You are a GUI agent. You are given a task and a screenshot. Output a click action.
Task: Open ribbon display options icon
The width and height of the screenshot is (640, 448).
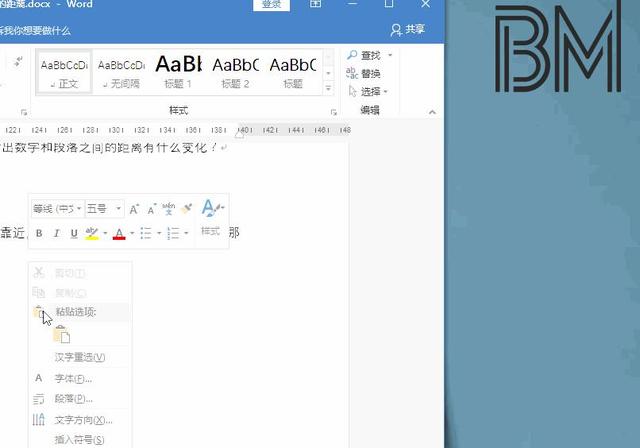pos(315,4)
